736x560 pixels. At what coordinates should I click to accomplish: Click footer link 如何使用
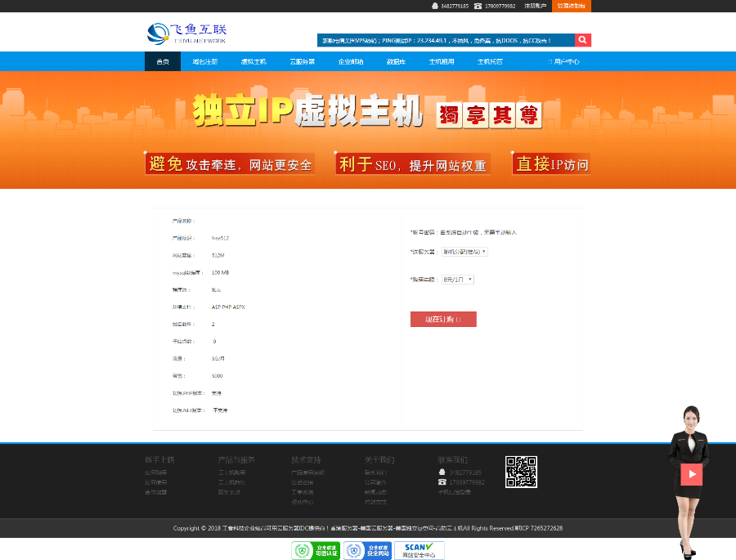pos(156,482)
